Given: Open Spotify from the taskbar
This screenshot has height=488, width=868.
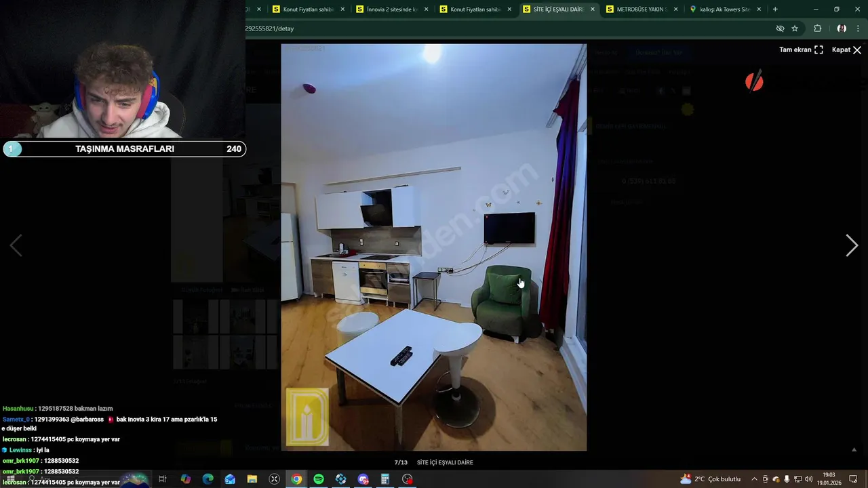Looking at the screenshot, I should (x=319, y=479).
